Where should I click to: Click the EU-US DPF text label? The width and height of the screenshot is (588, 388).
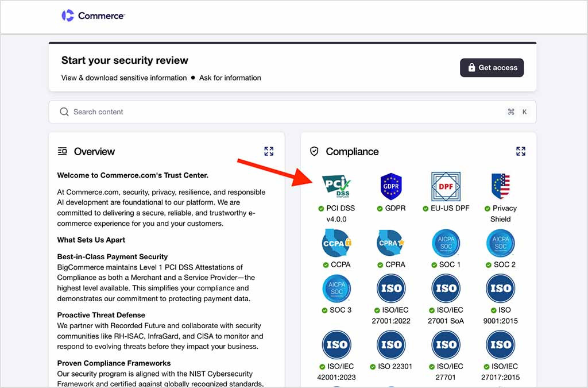point(450,208)
